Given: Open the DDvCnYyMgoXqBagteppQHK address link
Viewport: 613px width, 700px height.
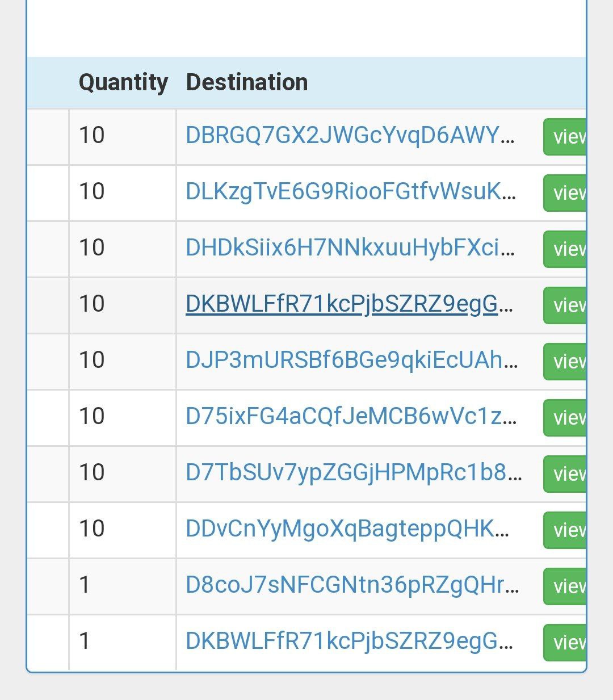Looking at the screenshot, I should coord(347,529).
